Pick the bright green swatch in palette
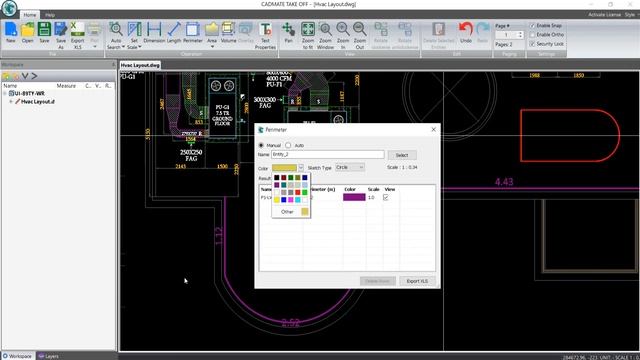This screenshot has height=360, width=640. [x=304, y=192]
